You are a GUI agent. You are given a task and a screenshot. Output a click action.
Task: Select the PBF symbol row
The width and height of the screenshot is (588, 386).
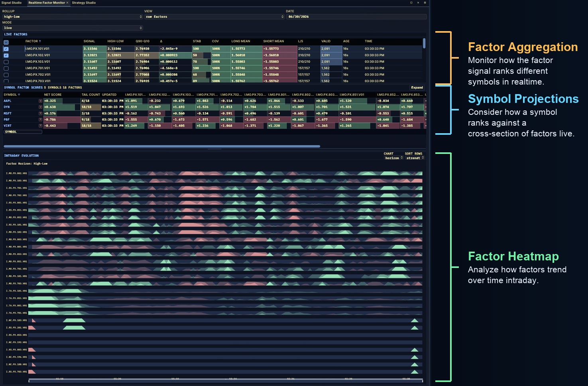[x=214, y=120]
